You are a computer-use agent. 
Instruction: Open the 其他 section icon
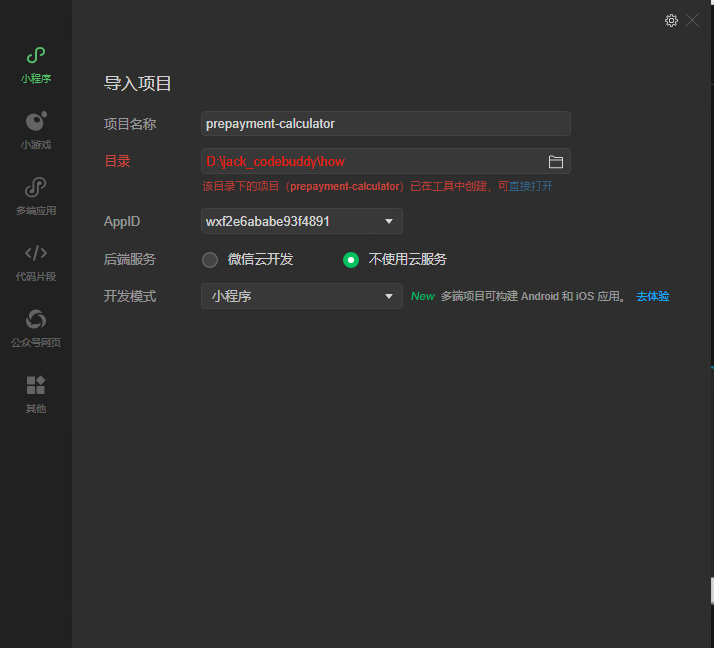pos(36,385)
